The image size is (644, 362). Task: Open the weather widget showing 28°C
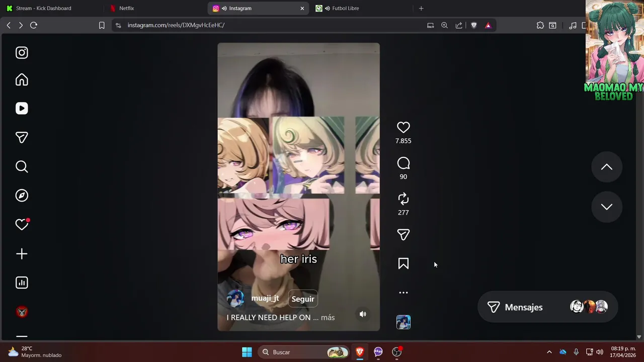tap(34, 352)
